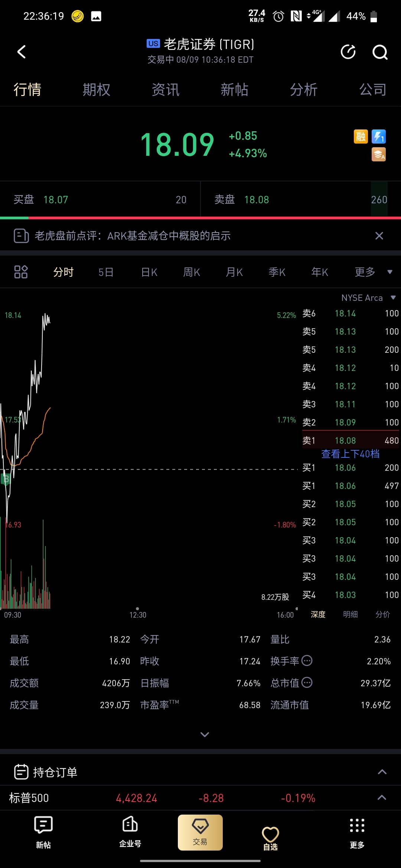Switch to the 期权 tab

(97, 89)
